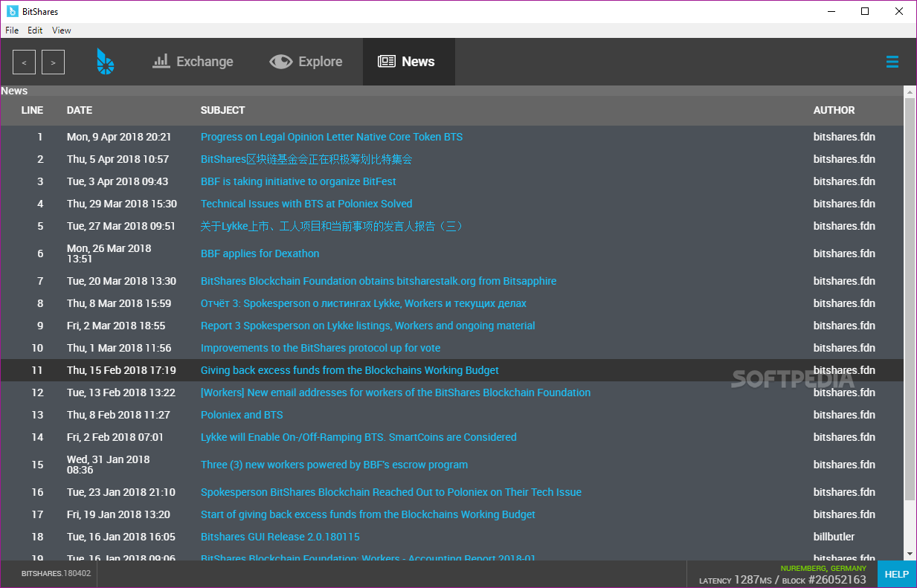This screenshot has width=917, height=588.
Task: Open 'Progress on Legal Opinion Letter' article
Action: coord(332,137)
